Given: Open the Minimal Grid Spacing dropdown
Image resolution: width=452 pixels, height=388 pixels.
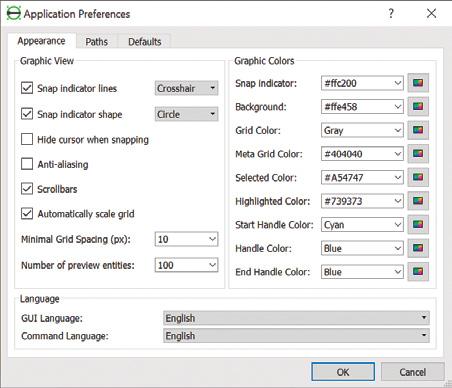Looking at the screenshot, I should point(186,239).
